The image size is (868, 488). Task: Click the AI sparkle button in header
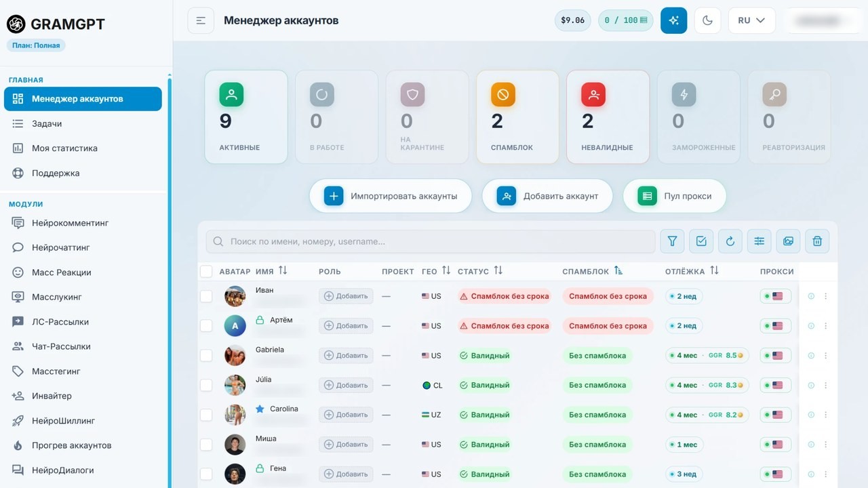pyautogui.click(x=673, y=20)
